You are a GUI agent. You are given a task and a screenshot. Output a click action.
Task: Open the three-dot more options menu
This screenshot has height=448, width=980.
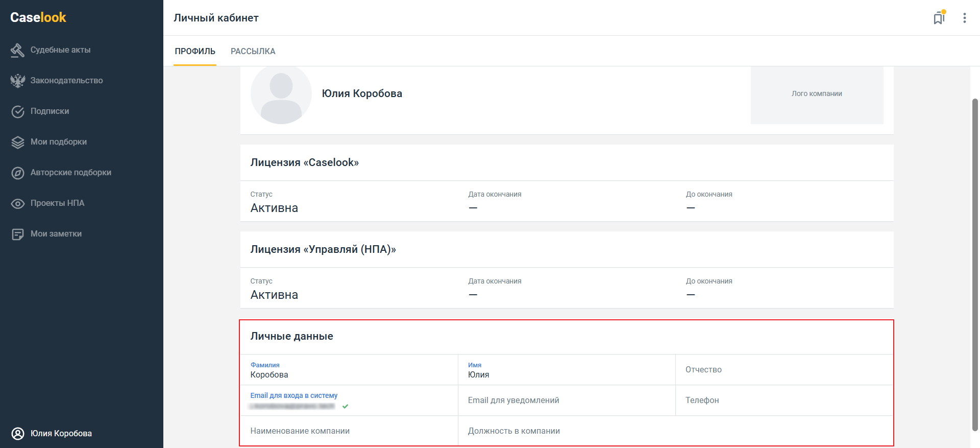coord(964,18)
